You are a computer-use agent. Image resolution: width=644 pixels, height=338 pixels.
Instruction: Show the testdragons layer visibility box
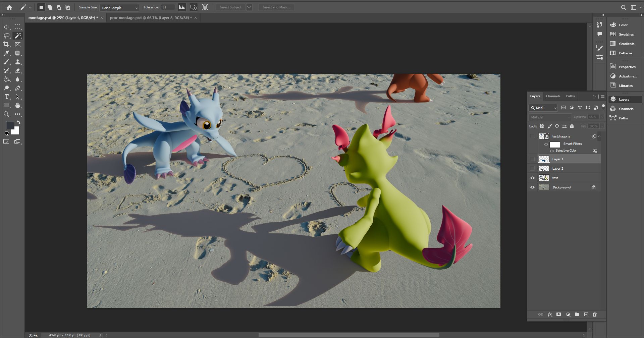pos(532,136)
